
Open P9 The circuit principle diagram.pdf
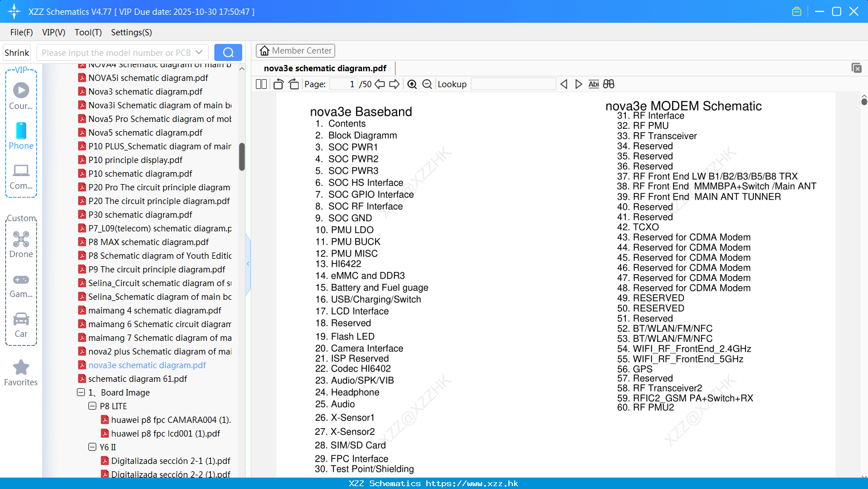tap(157, 269)
